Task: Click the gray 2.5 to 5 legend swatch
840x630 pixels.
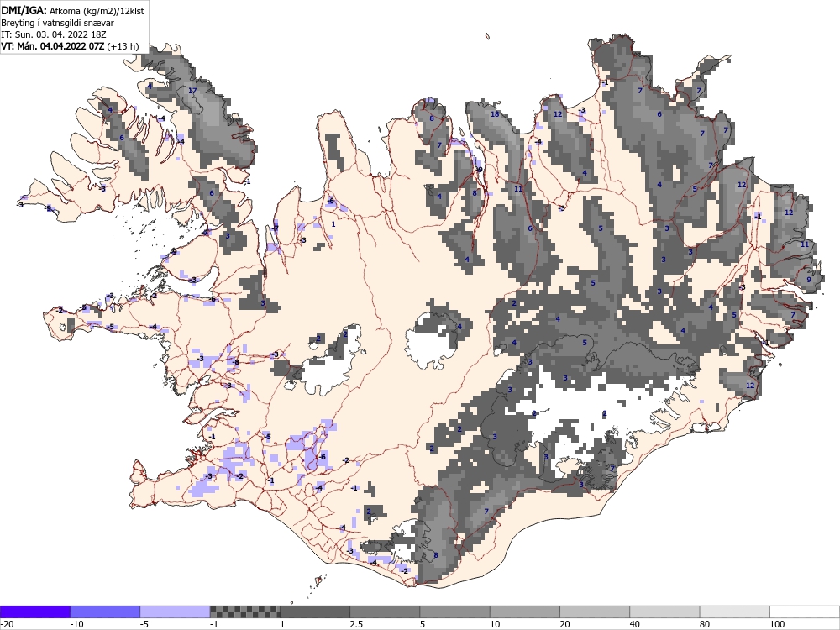Action: point(385,612)
